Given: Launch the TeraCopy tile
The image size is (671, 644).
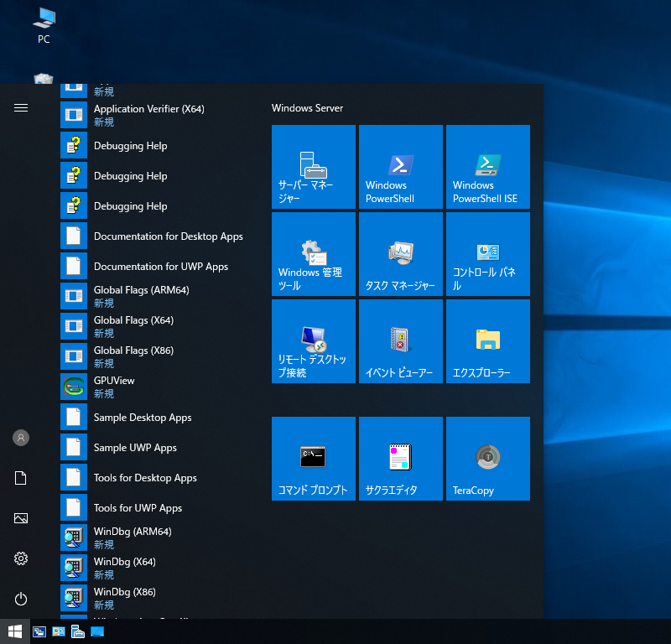Looking at the screenshot, I should pyautogui.click(x=488, y=459).
